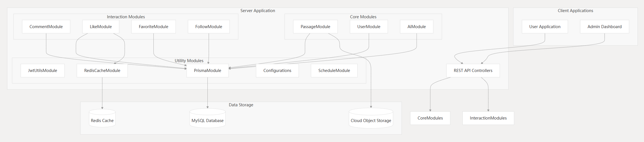Select the JwtUtilsModule box

click(43, 71)
